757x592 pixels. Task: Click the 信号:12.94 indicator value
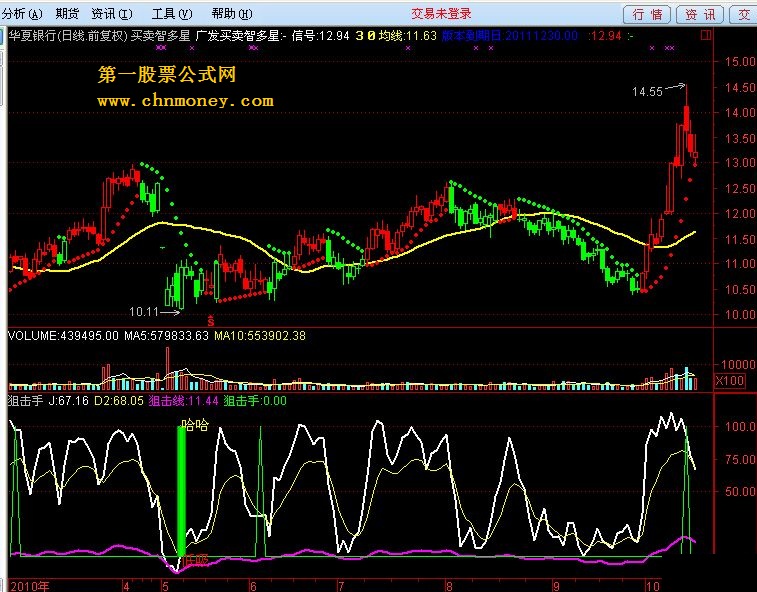coord(320,36)
